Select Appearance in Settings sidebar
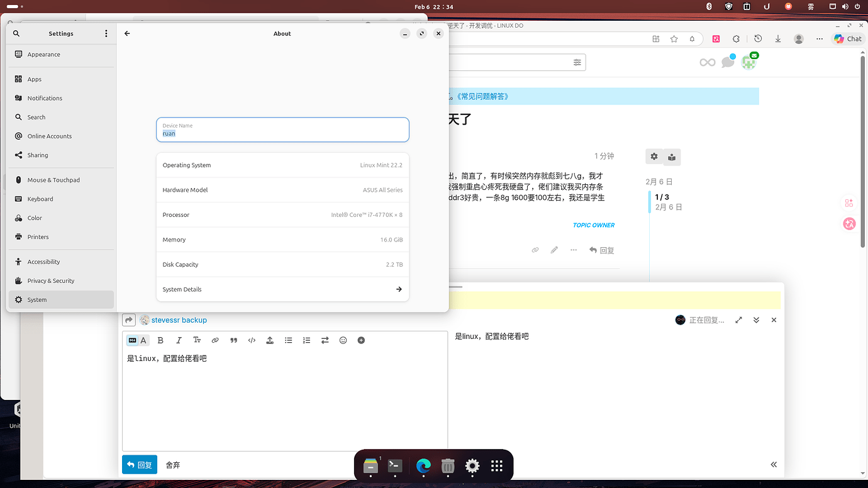 click(x=62, y=54)
